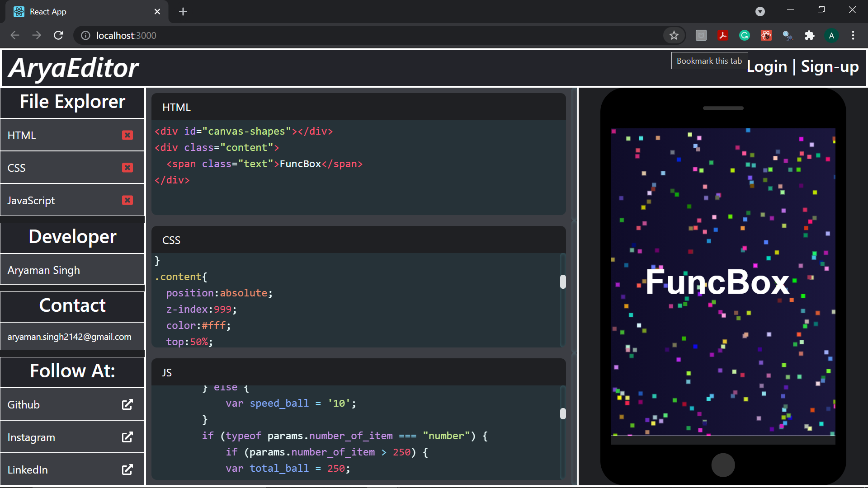Open the Instagram follow link
The height and width of the screenshot is (488, 868).
72,437
